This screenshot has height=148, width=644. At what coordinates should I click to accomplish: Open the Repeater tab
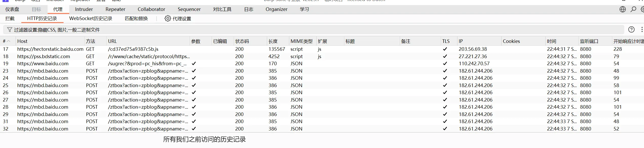click(115, 9)
